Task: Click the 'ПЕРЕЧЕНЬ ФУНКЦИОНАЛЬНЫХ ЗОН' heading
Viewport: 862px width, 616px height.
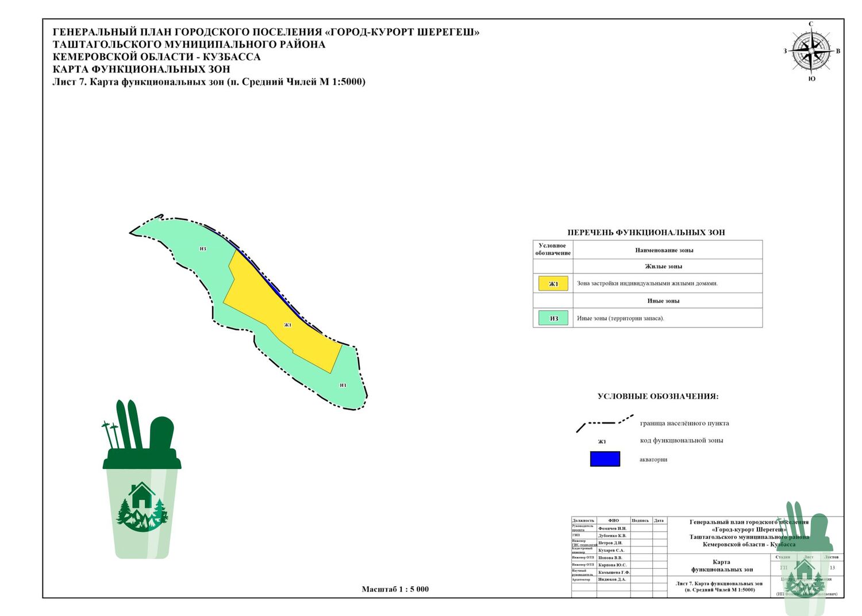Action: (x=646, y=233)
